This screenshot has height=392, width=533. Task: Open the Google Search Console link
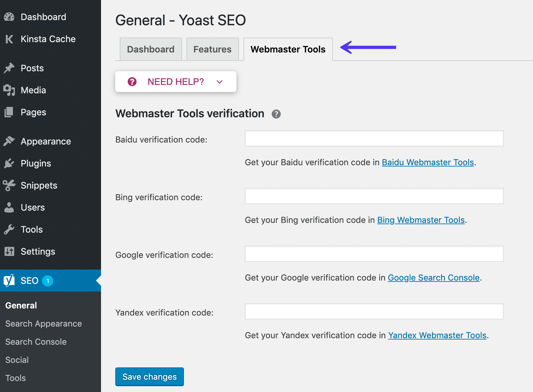pyautogui.click(x=434, y=278)
